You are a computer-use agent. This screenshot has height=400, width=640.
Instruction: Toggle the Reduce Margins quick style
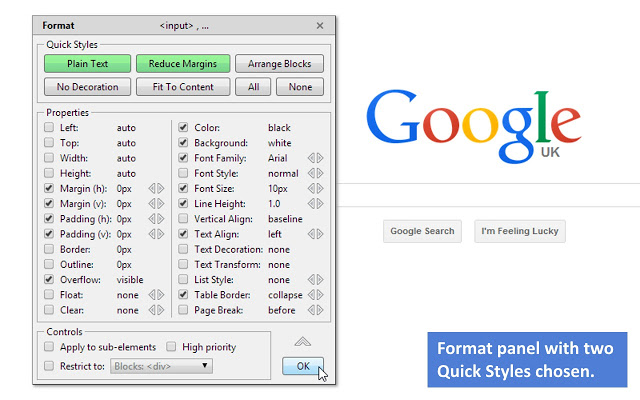[x=183, y=64]
